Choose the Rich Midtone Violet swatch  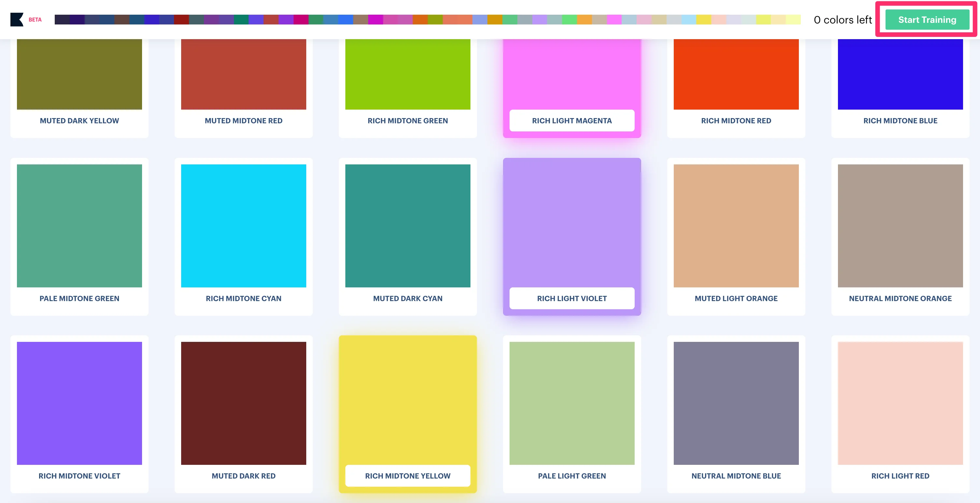[79, 403]
